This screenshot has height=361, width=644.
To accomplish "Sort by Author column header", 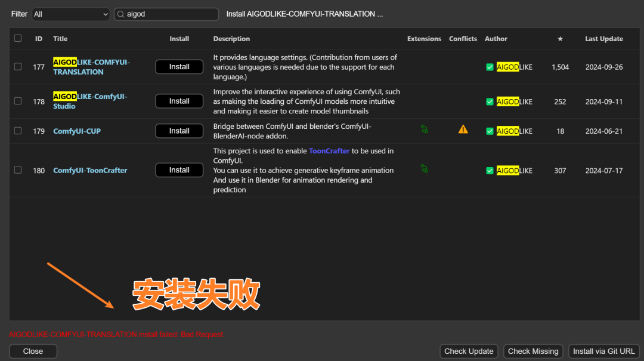I will point(496,39).
